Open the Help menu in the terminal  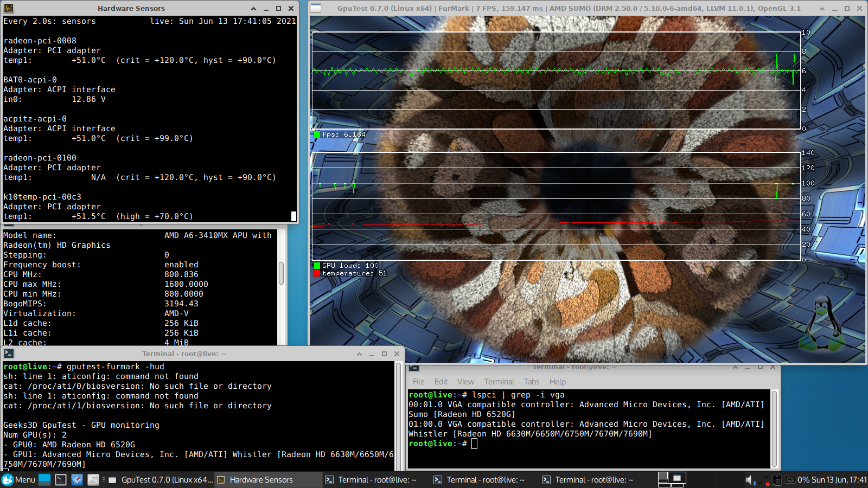tap(557, 382)
